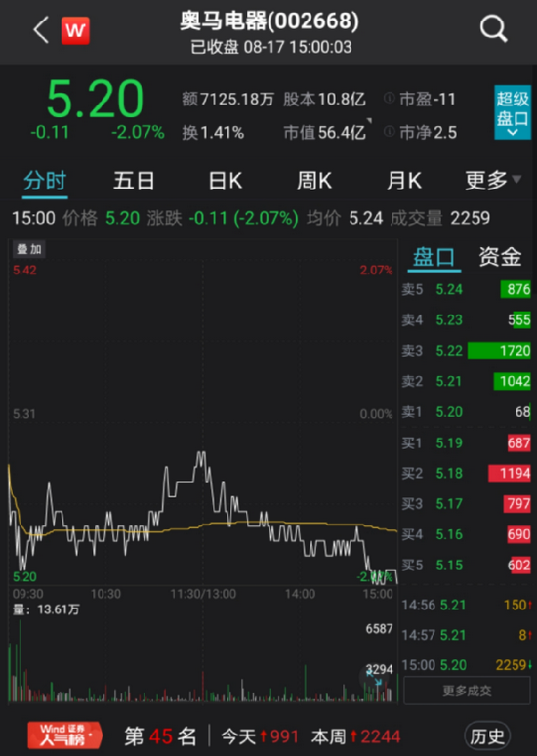
Task: Switch to the 月K tab
Action: point(404,181)
